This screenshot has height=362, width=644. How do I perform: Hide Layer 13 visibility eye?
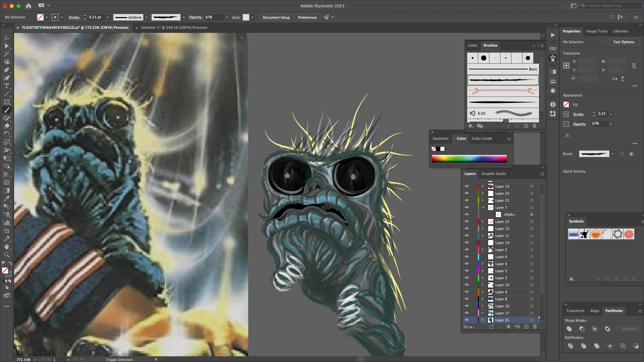pyautogui.click(x=467, y=186)
